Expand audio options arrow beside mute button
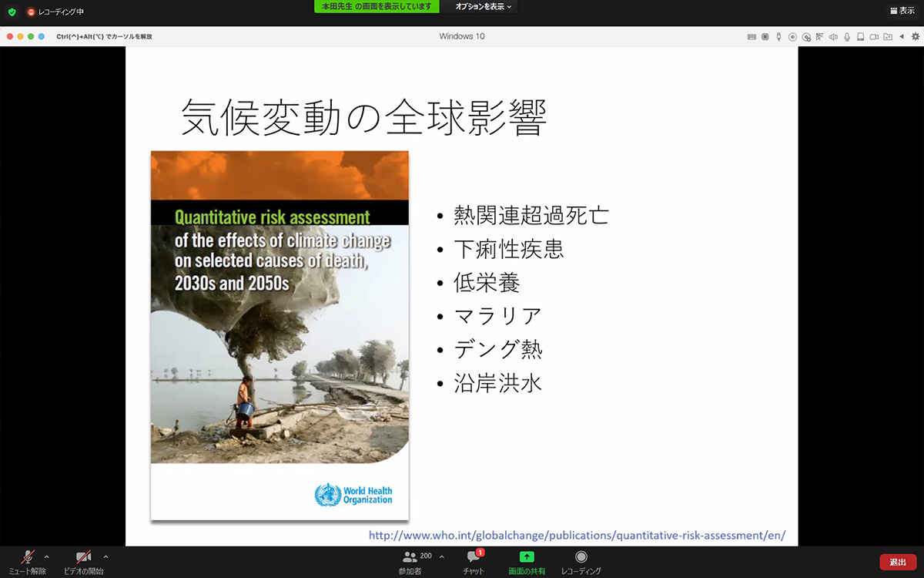The image size is (924, 578). (46, 556)
